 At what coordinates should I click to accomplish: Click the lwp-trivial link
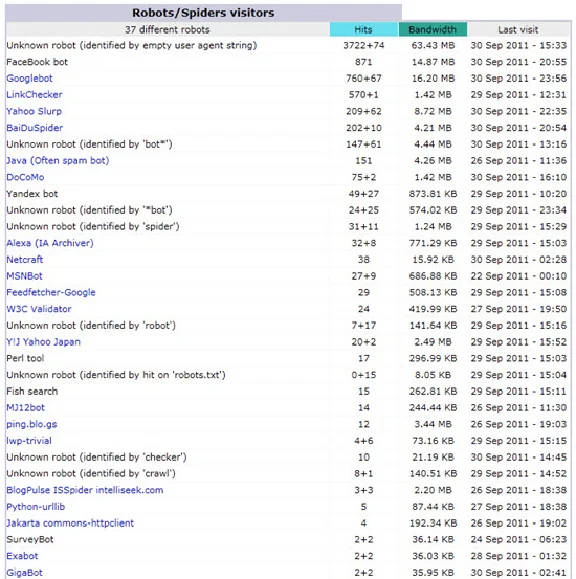[x=29, y=441]
